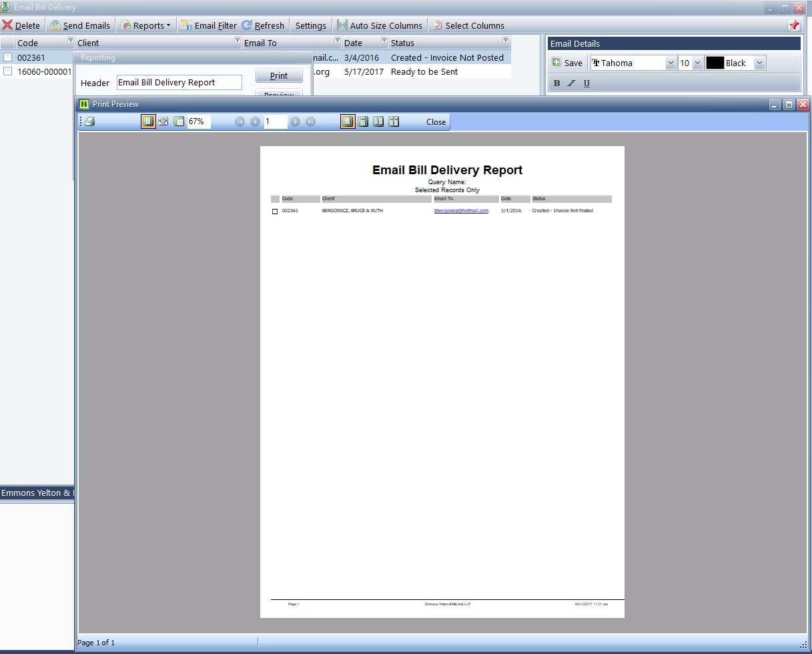Click the Delete button in the main toolbar

tap(21, 25)
